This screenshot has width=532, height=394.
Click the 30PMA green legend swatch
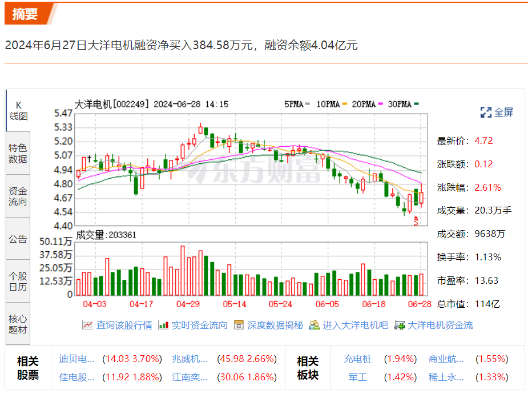coord(416,104)
